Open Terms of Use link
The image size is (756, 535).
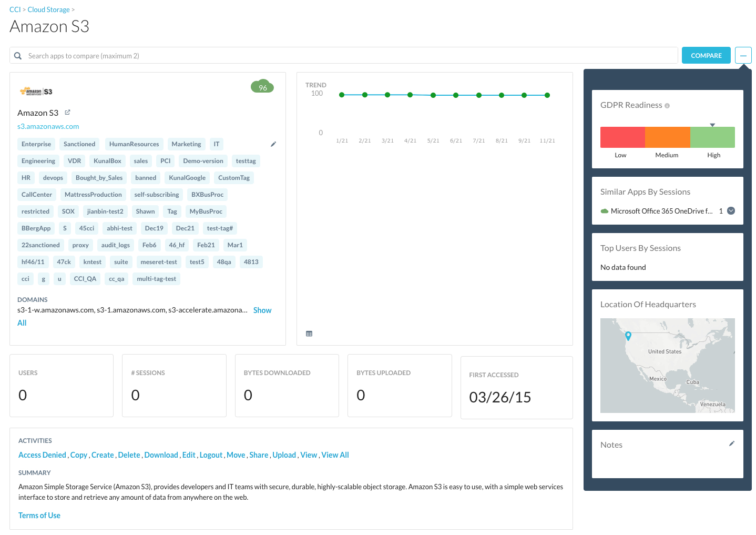pyautogui.click(x=39, y=516)
